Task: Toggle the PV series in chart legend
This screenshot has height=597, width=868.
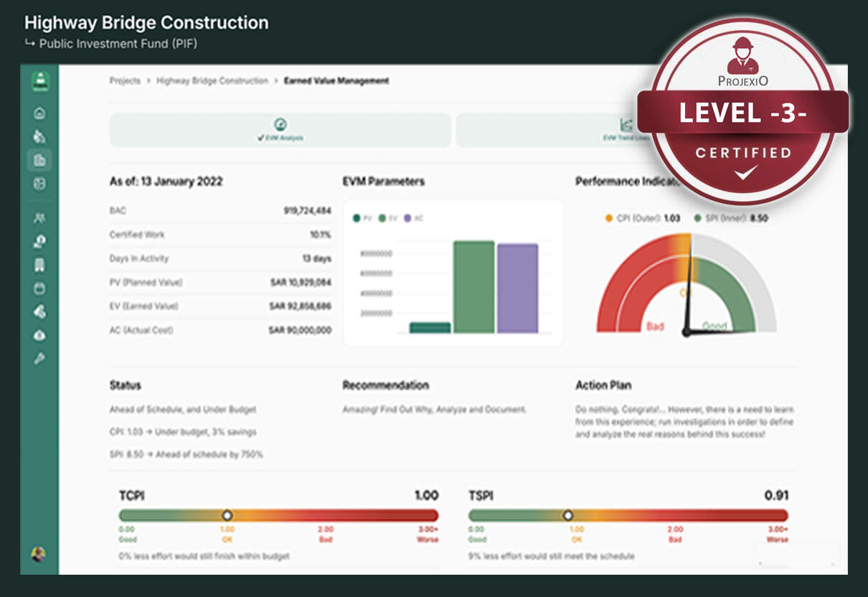Action: click(x=362, y=218)
